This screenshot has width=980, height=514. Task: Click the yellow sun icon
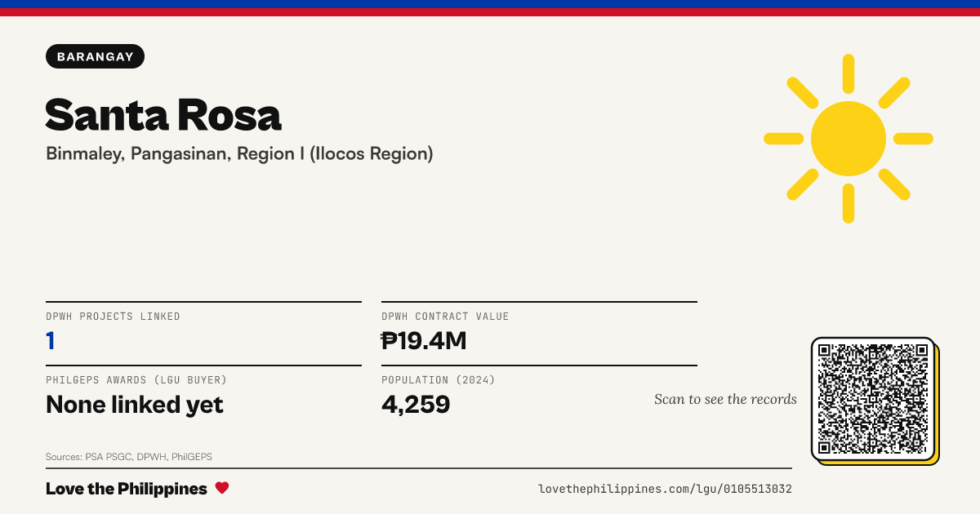849,139
